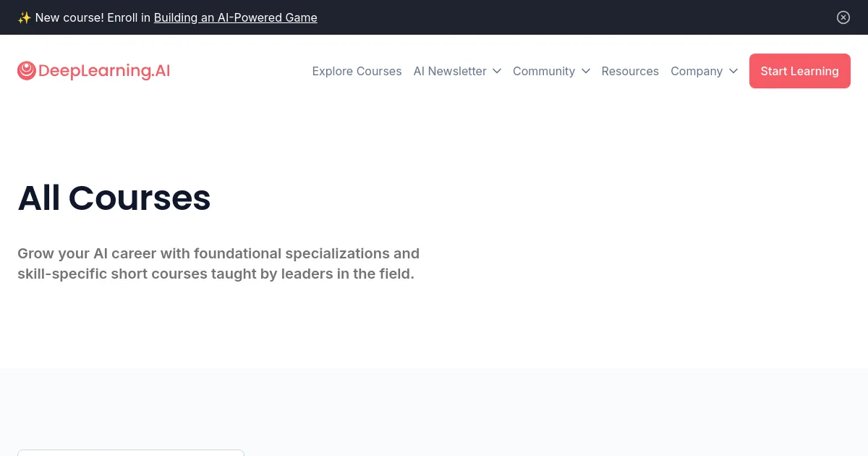Click the All Courses heading

(114, 198)
